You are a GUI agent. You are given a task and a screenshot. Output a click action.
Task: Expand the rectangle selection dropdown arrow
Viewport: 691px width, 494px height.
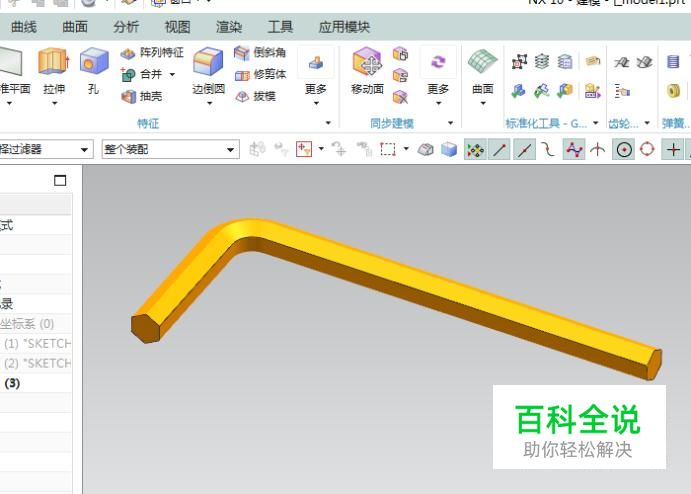tap(406, 149)
